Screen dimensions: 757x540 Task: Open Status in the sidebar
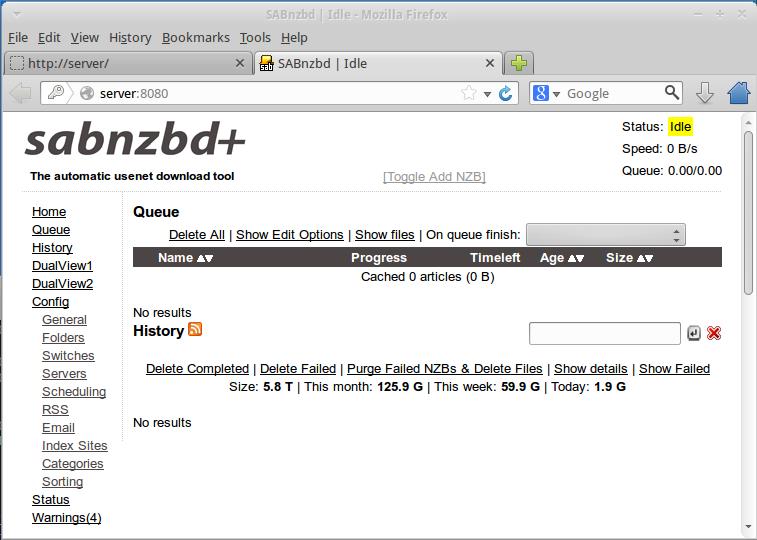[51, 500]
